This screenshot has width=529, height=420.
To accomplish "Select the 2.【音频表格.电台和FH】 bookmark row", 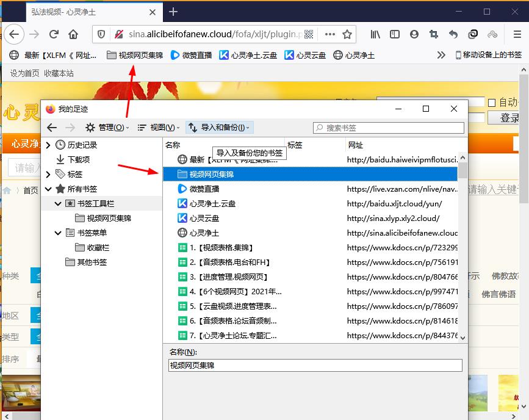I will [x=311, y=262].
